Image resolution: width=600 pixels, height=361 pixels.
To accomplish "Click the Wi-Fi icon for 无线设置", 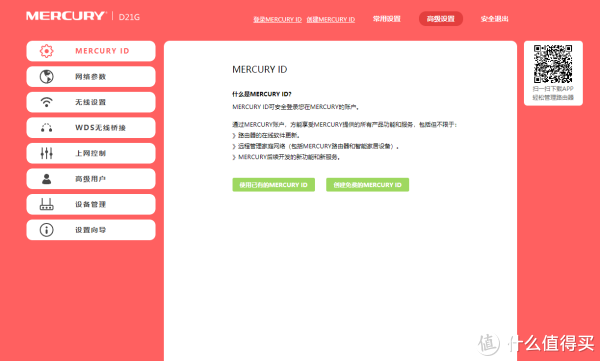I will click(47, 102).
